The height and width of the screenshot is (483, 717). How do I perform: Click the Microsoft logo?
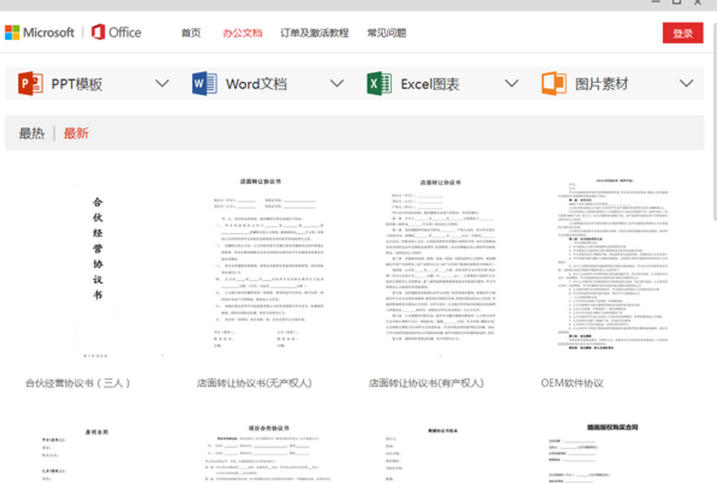[x=40, y=32]
